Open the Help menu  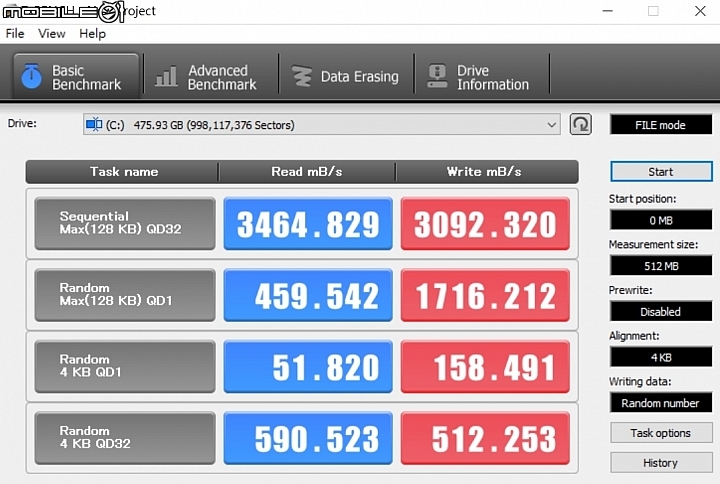tap(92, 34)
